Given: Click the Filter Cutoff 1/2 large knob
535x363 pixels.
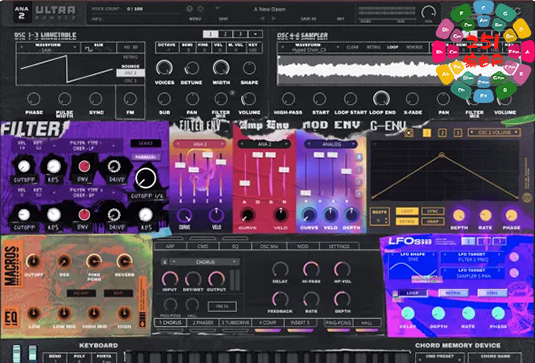Looking at the screenshot, I should tap(146, 178).
